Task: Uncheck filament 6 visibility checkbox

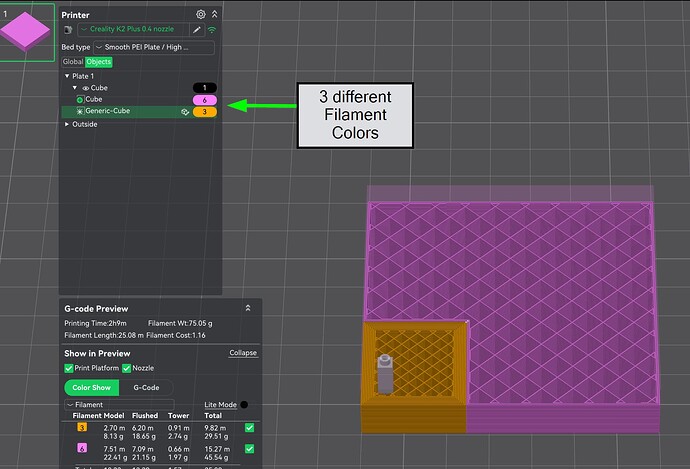Action: [250, 449]
